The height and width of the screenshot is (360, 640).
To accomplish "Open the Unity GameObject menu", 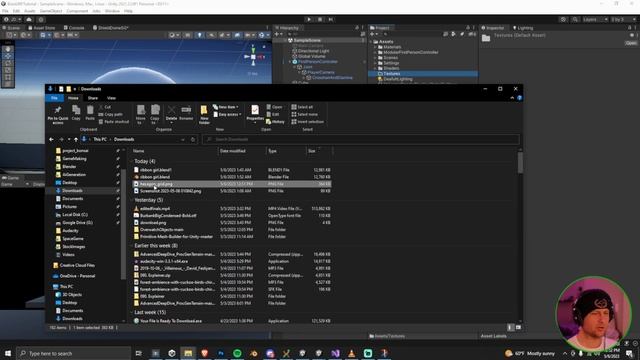I will 51,11.
